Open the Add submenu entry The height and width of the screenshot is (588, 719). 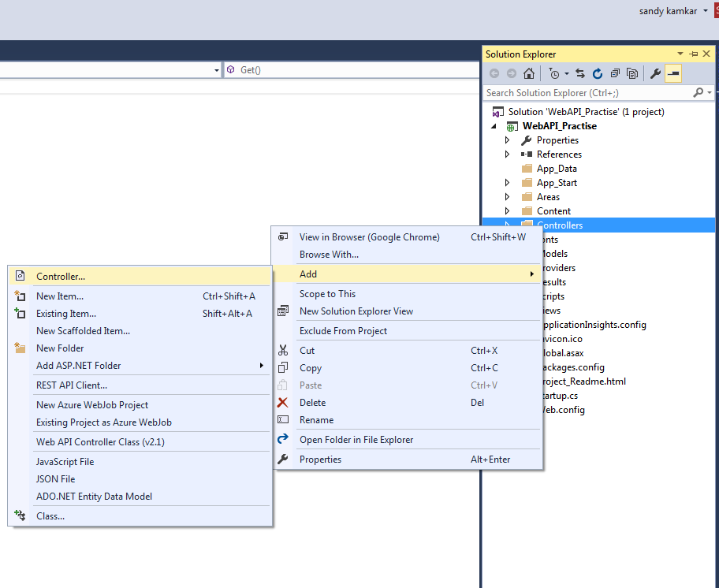tap(407, 274)
